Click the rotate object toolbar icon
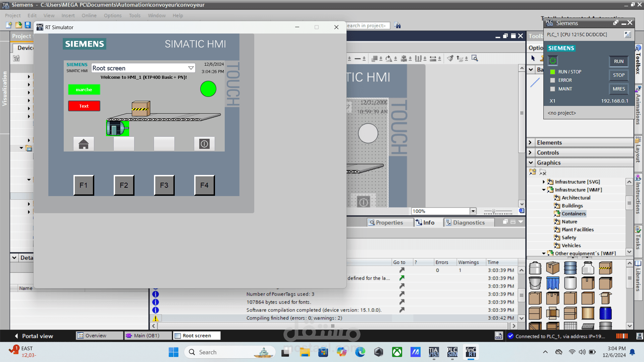The height and width of the screenshot is (362, 644). pyautogui.click(x=389, y=59)
